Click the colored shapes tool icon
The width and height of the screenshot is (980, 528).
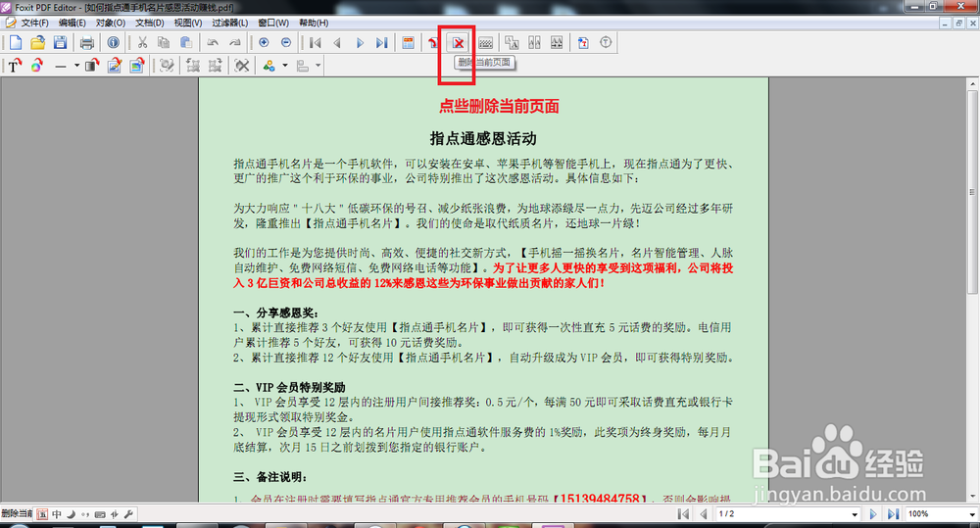coord(269,65)
